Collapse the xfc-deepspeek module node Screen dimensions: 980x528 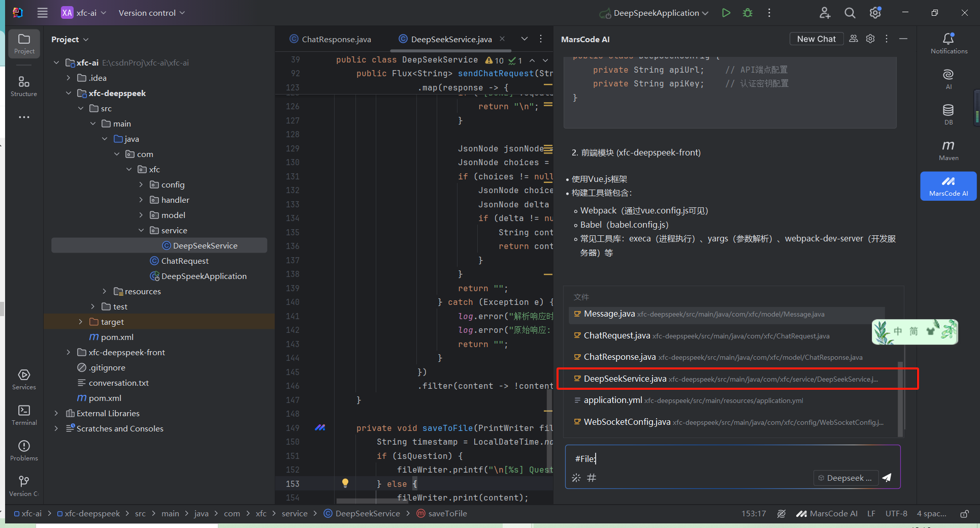(x=69, y=93)
